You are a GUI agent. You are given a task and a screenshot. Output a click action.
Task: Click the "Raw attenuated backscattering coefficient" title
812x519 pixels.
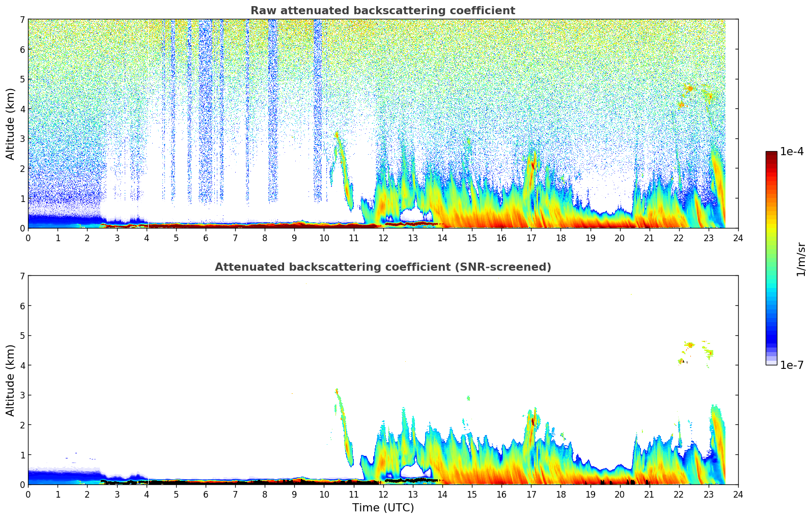click(382, 11)
